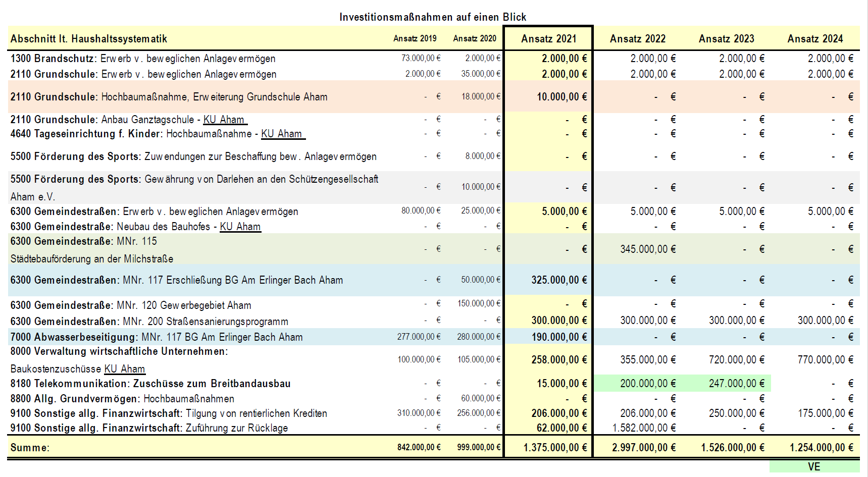The image size is (868, 477).
Task: Open KU Aham link in Tageseinrichtung row
Action: 283,134
